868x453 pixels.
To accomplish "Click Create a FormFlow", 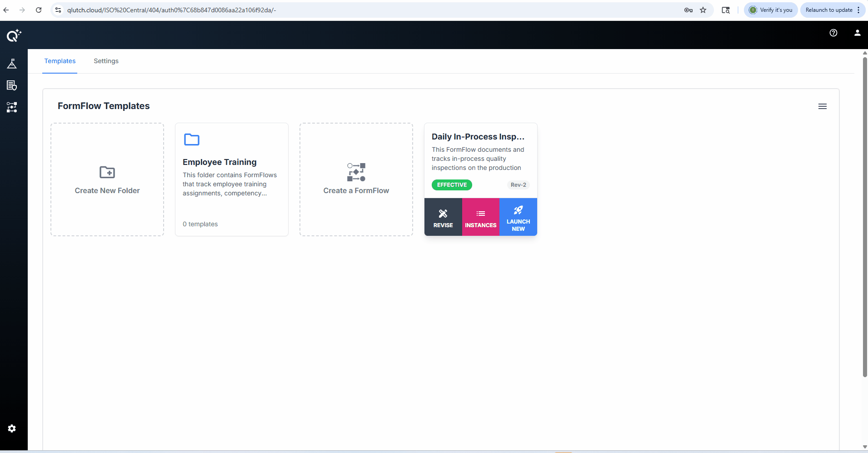I will point(356,179).
